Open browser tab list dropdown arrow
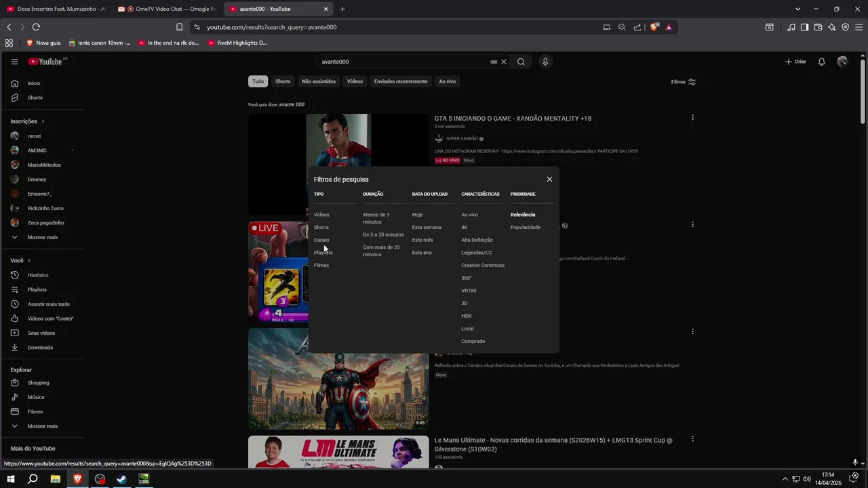 (x=798, y=9)
